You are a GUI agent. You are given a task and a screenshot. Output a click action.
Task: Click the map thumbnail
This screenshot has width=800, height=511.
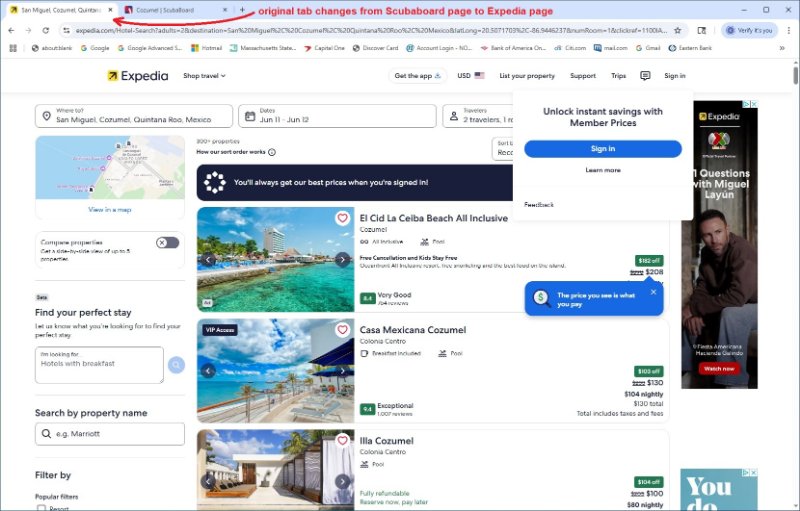click(x=110, y=167)
